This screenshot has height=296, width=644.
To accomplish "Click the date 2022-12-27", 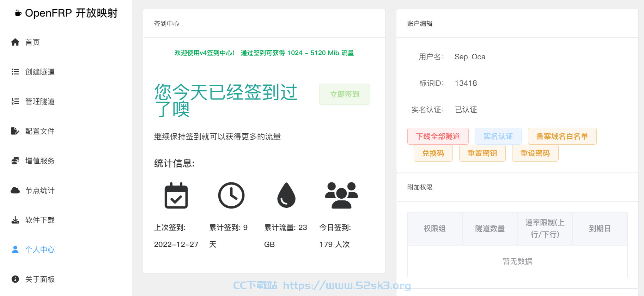I will 176,244.
